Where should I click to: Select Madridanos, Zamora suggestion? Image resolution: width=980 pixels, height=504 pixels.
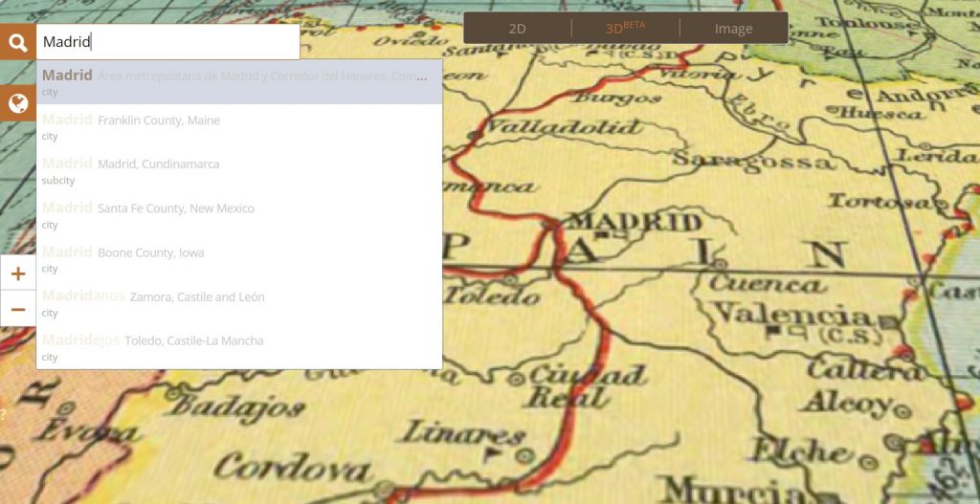[239, 303]
